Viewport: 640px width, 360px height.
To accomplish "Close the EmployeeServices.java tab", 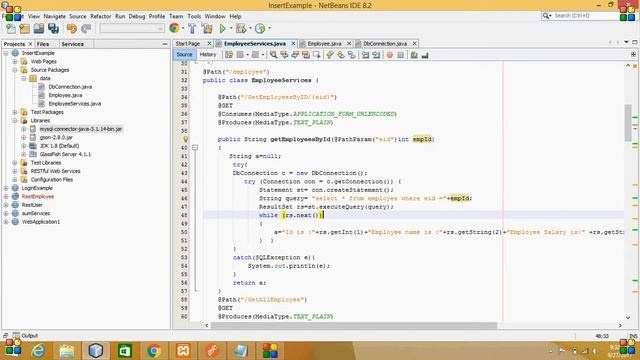I will pyautogui.click(x=293, y=43).
